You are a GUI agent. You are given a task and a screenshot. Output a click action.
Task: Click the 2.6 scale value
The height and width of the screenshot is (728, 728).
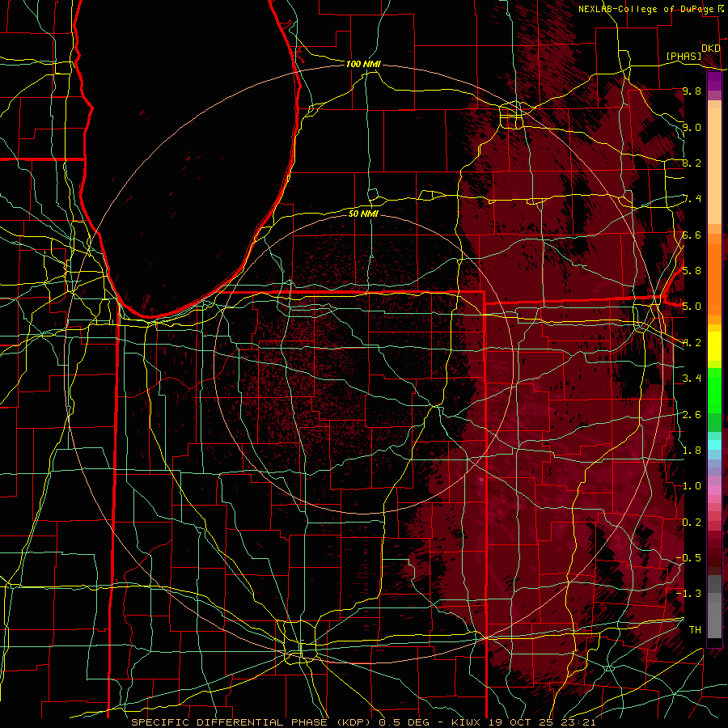(x=692, y=415)
